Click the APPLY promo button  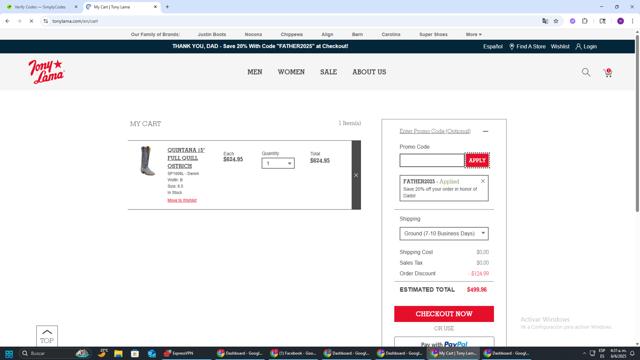[477, 160]
